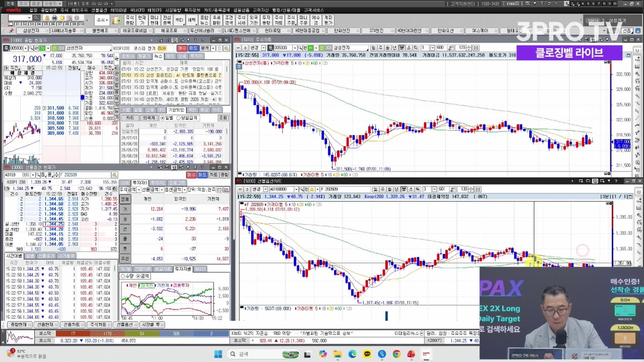Click the red 매수 buy button in the 삼성전자 quote window

pyautogui.click(x=181, y=48)
